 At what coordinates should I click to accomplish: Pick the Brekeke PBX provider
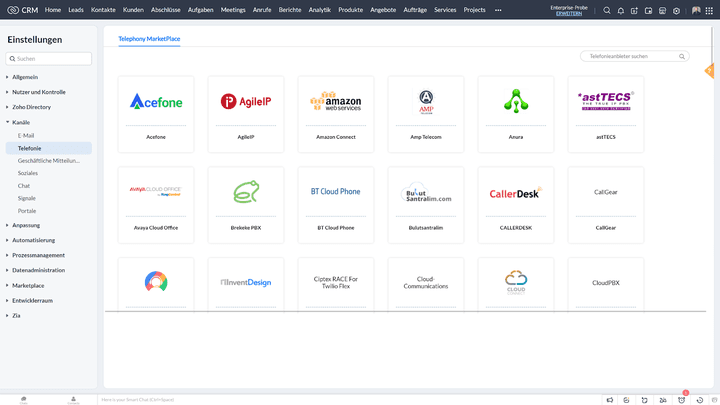[246, 202]
